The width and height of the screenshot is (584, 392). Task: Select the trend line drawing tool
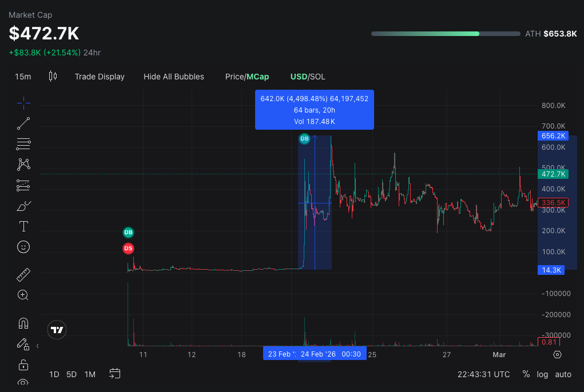pos(23,123)
